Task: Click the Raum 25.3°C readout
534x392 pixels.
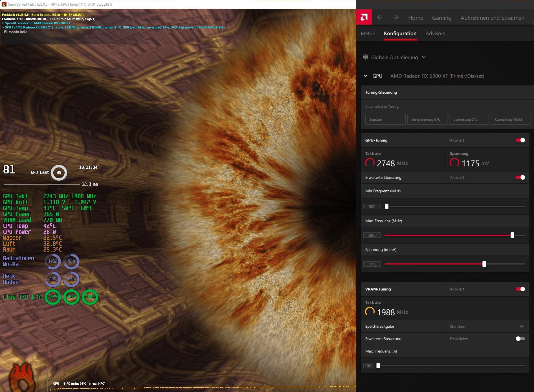Action: click(x=32, y=250)
